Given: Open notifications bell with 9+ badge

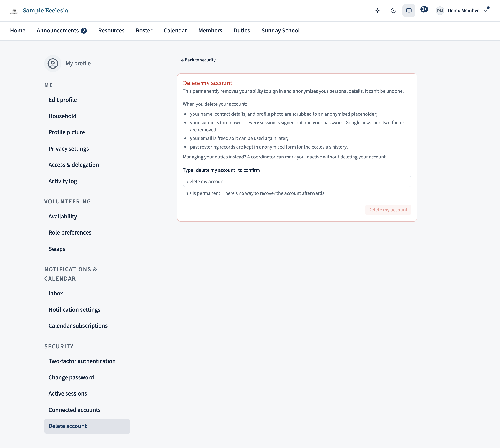Looking at the screenshot, I should point(424,10).
